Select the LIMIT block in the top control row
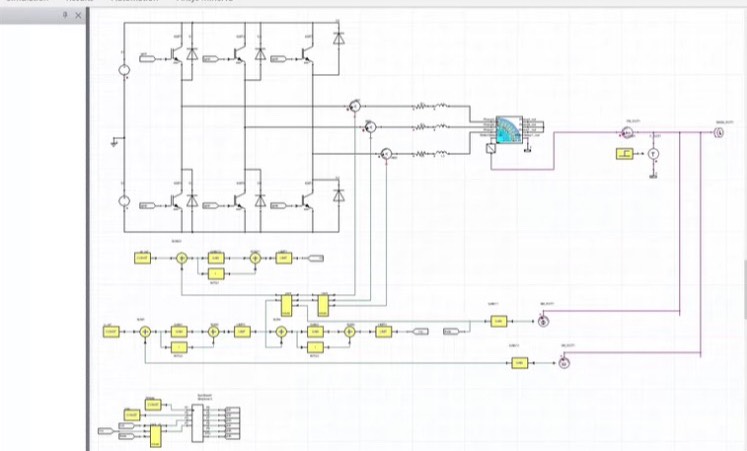This screenshot has height=451, width=747. click(x=284, y=258)
